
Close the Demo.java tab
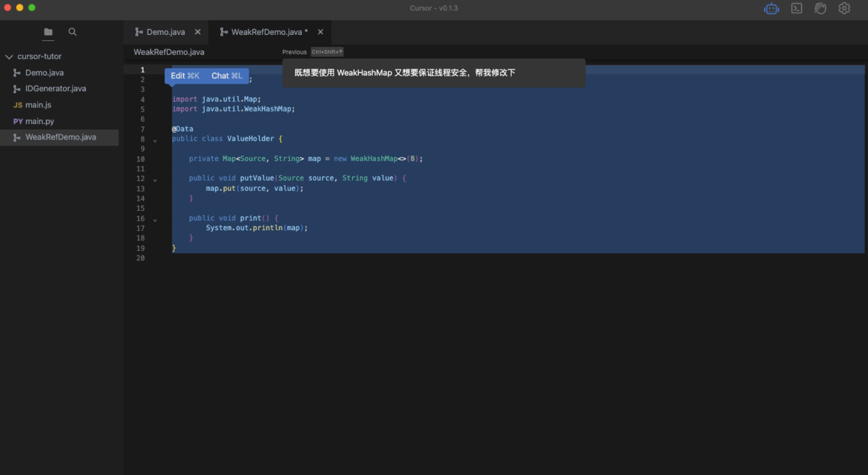[x=198, y=32]
